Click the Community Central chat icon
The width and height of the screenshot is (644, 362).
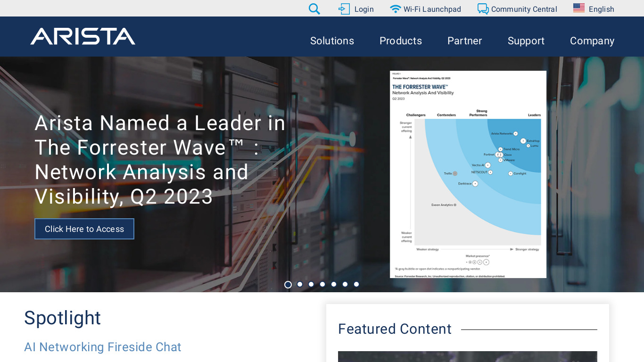(x=483, y=9)
